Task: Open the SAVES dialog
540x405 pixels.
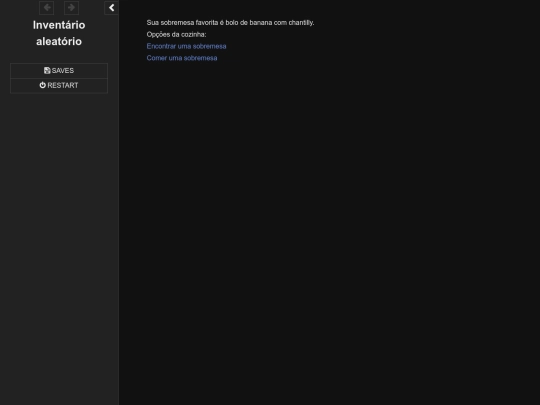Action: point(59,71)
